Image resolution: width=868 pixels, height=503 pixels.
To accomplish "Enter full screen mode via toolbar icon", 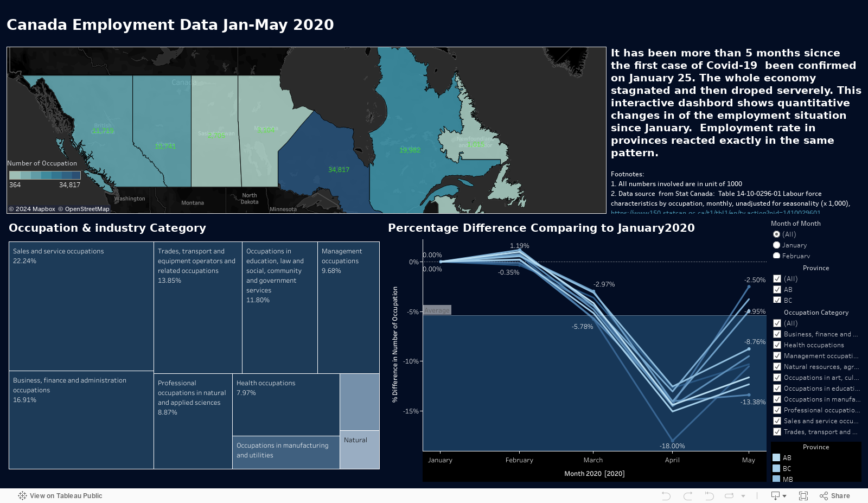I will pyautogui.click(x=803, y=495).
